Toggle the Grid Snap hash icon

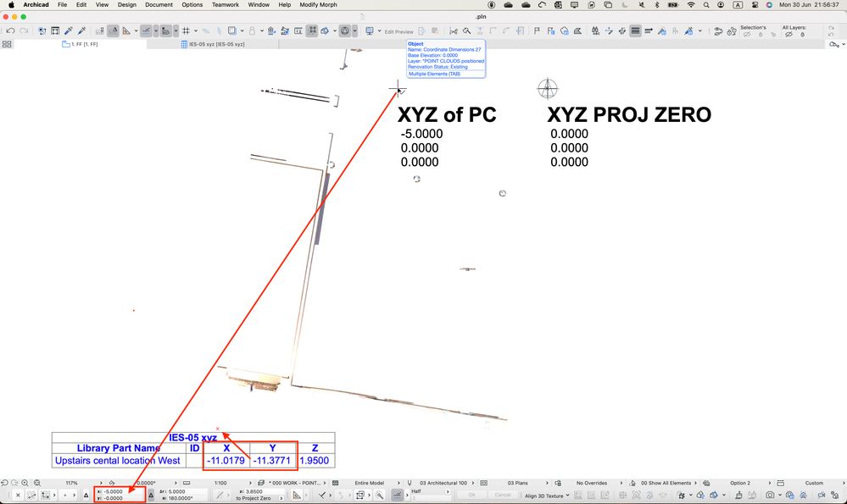[x=186, y=31]
